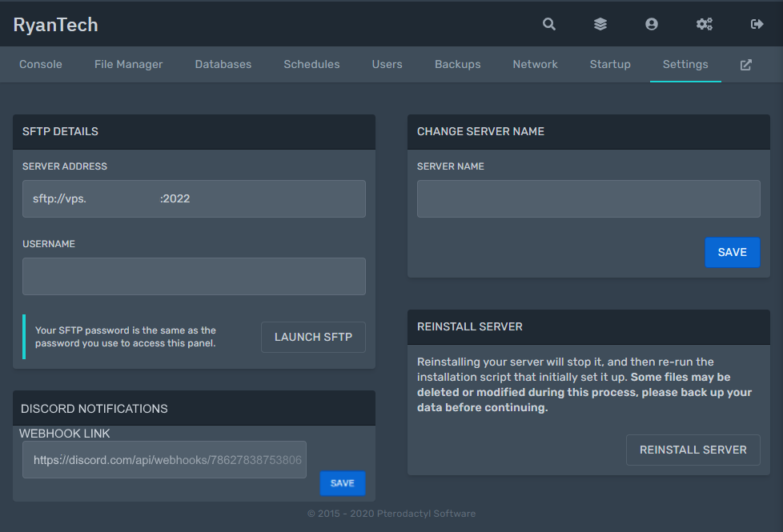Click the search magnifier icon
The height and width of the screenshot is (532, 783).
(548, 24)
